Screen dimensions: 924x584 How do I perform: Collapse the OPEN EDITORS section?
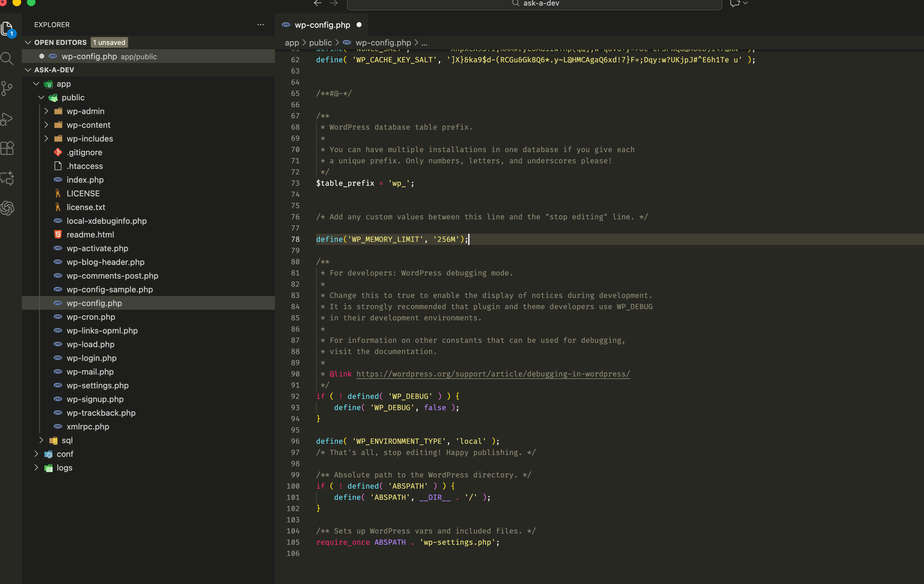coord(28,42)
